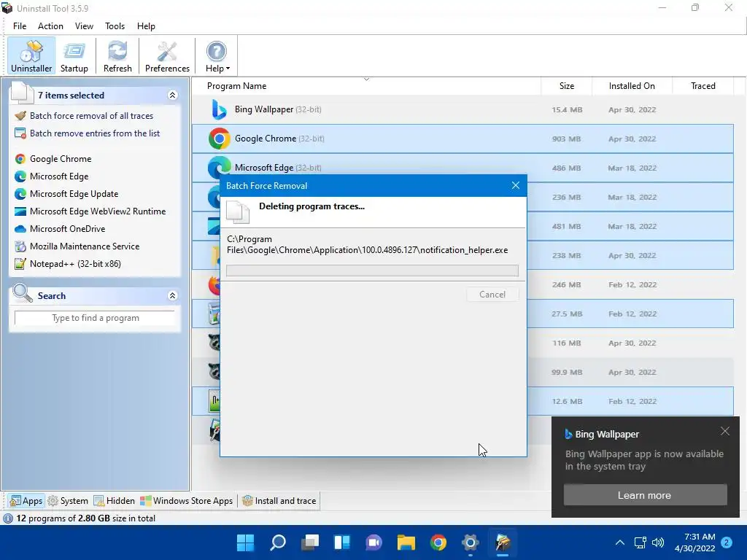Open Google Chrome from the taskbar
The width and height of the screenshot is (747, 560).
click(x=438, y=542)
